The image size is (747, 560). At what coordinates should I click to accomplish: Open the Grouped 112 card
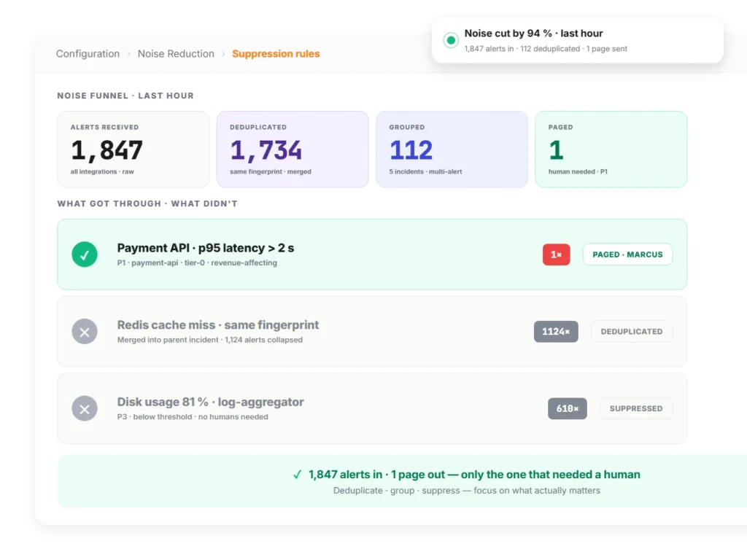452,149
